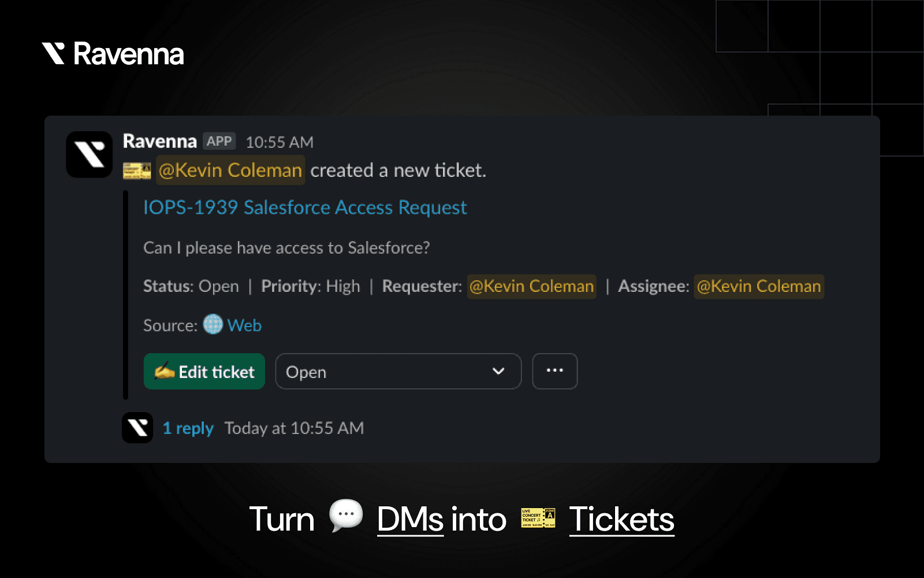Image resolution: width=924 pixels, height=578 pixels.
Task: Click the Ravenna avatar beside 1 reply
Action: click(137, 428)
